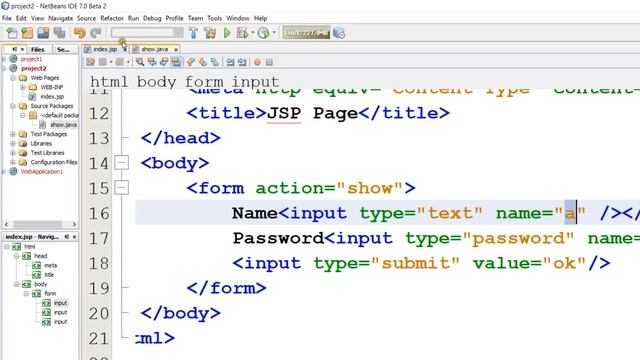This screenshot has height=360, width=640.
Task: Open the Profile Project dropdown arrow
Action: pyautogui.click(x=274, y=33)
